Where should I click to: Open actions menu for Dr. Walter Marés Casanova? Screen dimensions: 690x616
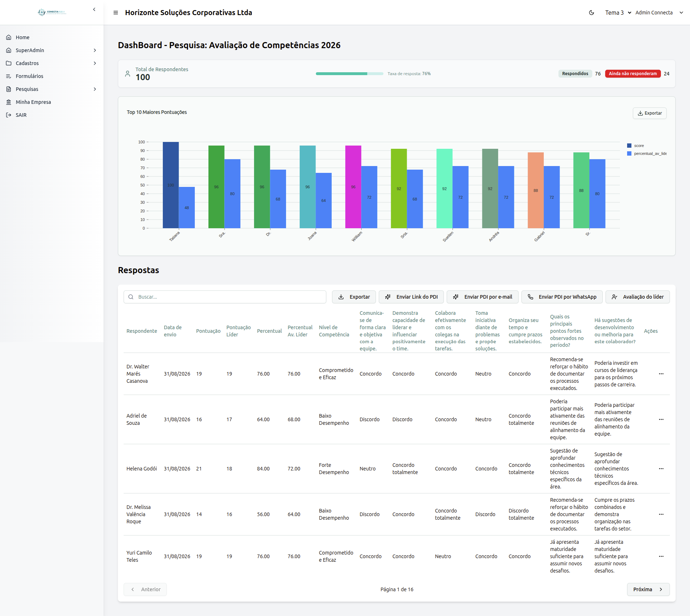point(661,374)
